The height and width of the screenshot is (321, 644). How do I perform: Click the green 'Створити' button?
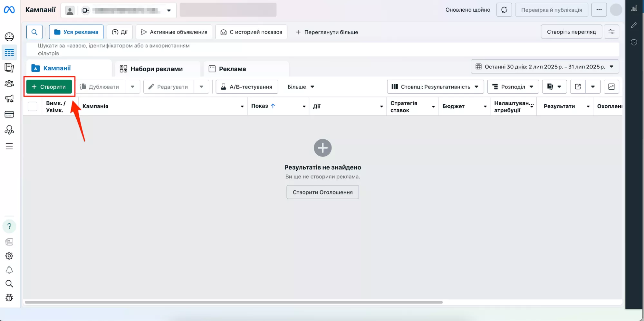click(49, 86)
